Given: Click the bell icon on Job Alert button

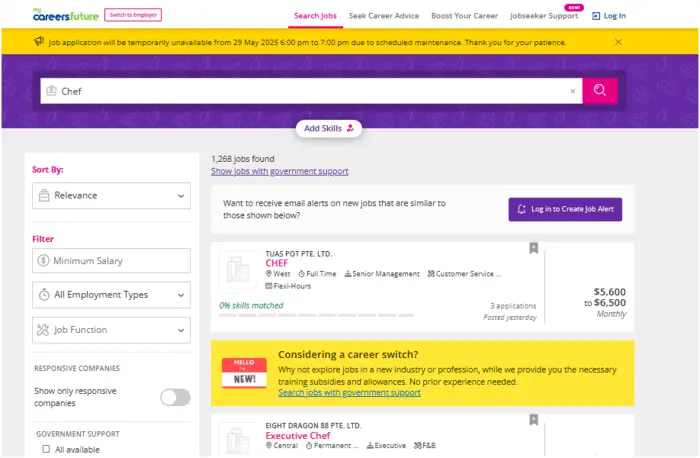Looking at the screenshot, I should point(521,209).
